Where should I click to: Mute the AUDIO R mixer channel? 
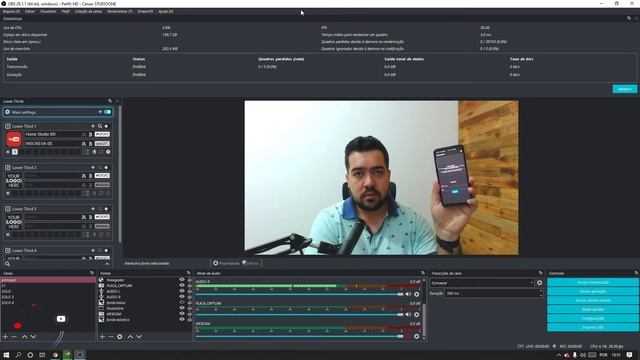(x=408, y=294)
